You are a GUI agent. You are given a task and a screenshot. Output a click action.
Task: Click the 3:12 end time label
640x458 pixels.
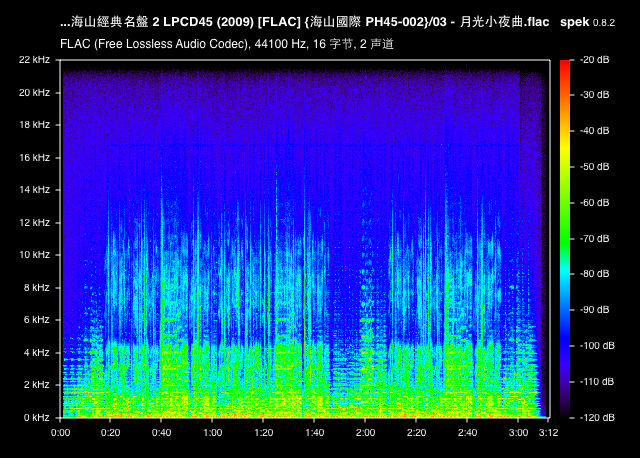pyautogui.click(x=548, y=433)
